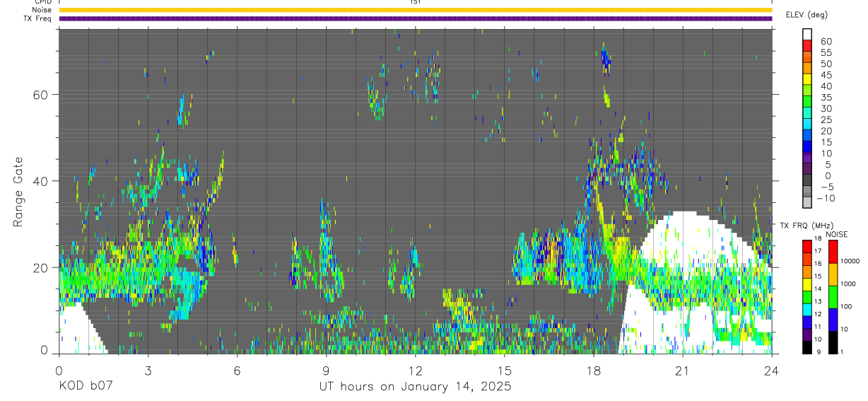Click the '6' tick label on the UT hours axis

click(237, 370)
